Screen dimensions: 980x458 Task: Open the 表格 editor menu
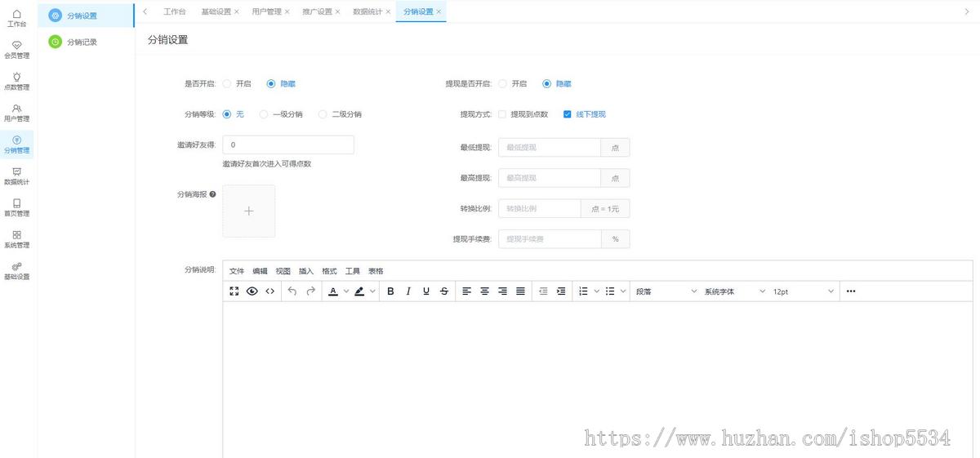point(376,271)
